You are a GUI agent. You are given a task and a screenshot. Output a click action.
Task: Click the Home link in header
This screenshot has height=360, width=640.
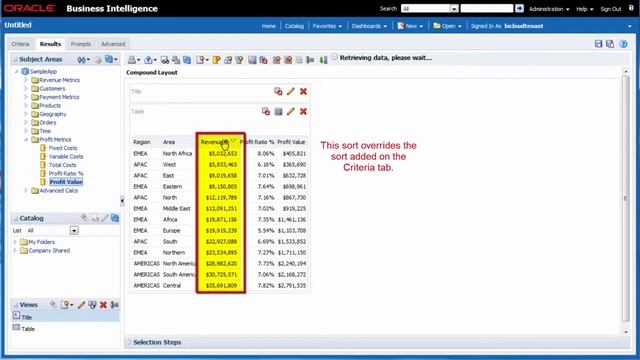click(269, 26)
